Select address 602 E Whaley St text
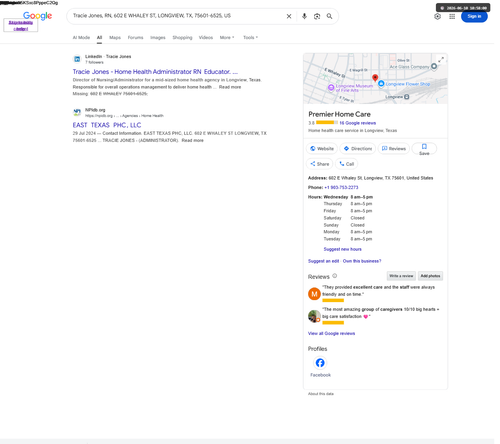The height and width of the screenshot is (444, 500). pyautogui.click(x=381, y=178)
